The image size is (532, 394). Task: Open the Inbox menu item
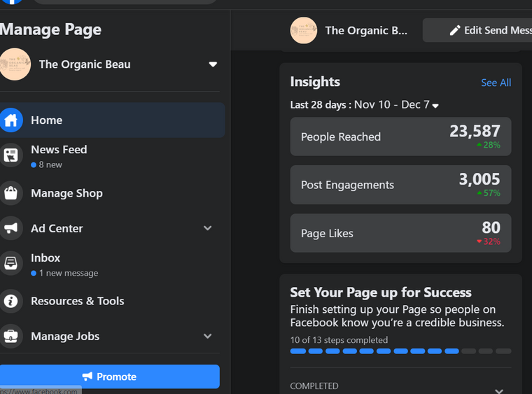pyautogui.click(x=111, y=264)
